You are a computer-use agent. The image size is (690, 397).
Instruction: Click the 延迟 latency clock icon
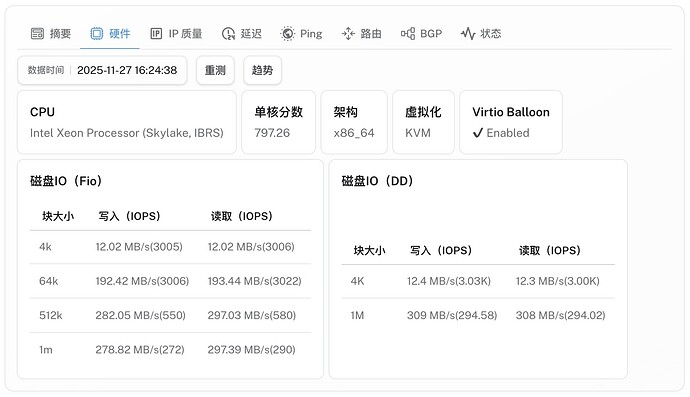(228, 33)
